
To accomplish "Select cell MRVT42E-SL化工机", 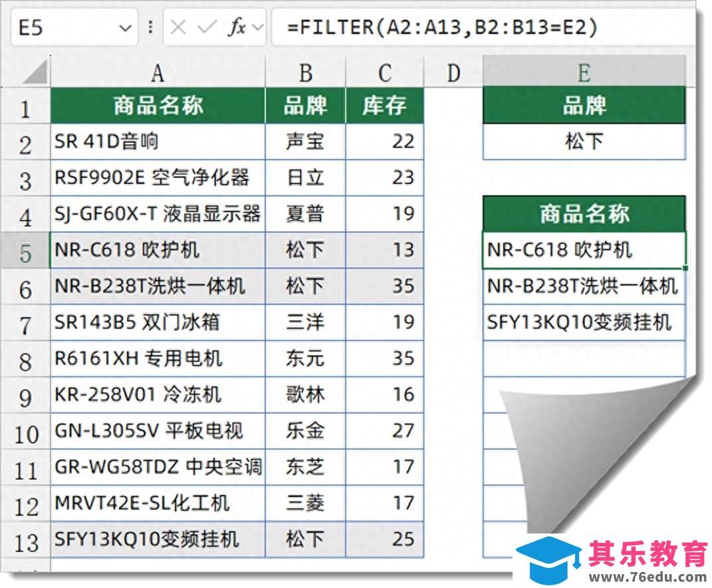I will click(x=158, y=503).
